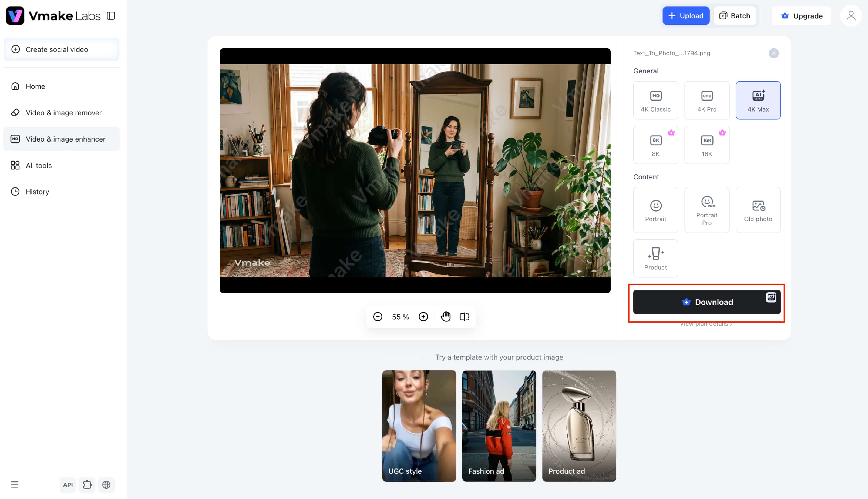The height and width of the screenshot is (499, 868).
Task: Choose Old photo content mode
Action: pos(758,210)
